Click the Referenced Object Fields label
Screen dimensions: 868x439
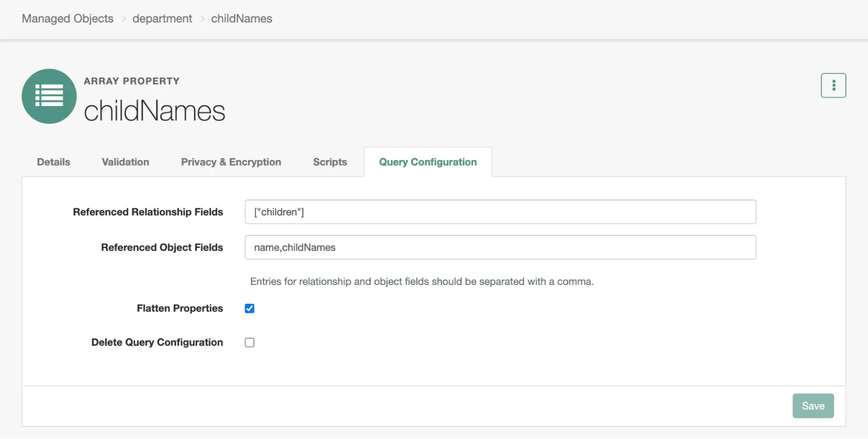point(162,247)
